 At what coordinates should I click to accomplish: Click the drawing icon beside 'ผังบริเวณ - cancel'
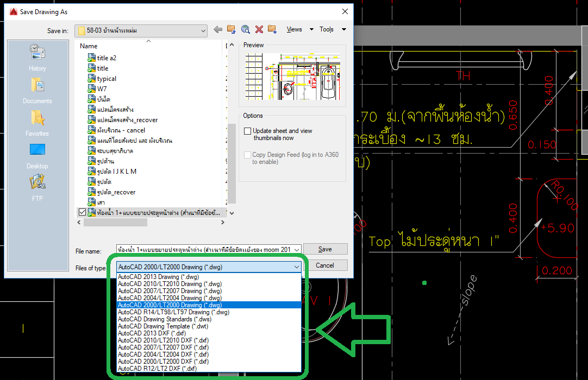pyautogui.click(x=91, y=130)
